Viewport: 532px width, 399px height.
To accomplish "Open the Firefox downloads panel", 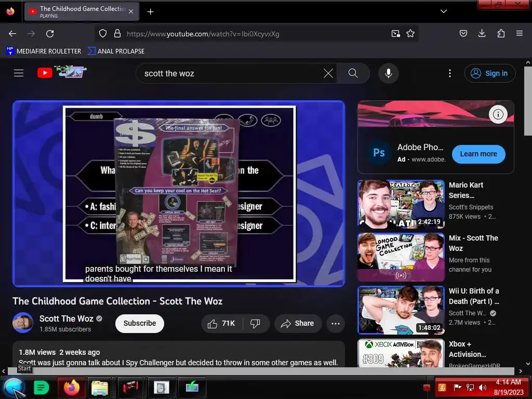I will (x=482, y=33).
